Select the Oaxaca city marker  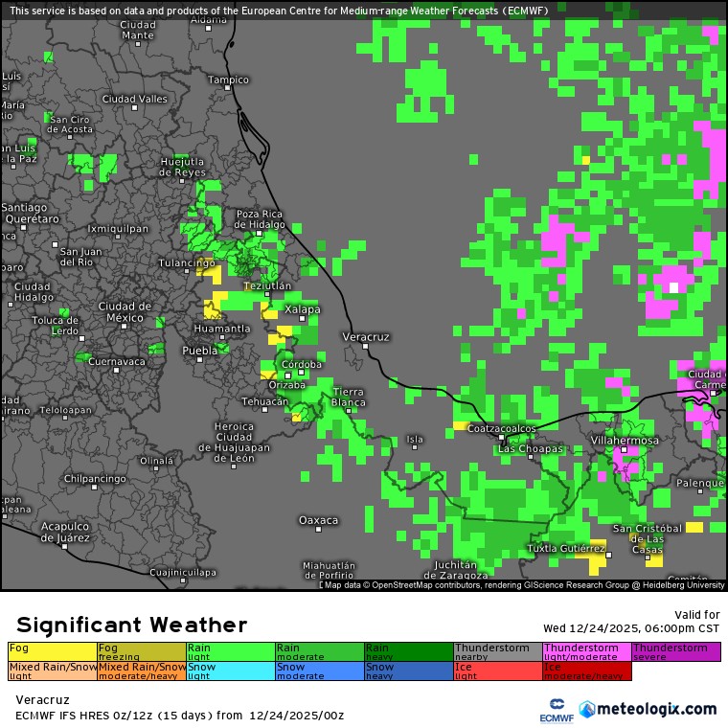pos(319,531)
